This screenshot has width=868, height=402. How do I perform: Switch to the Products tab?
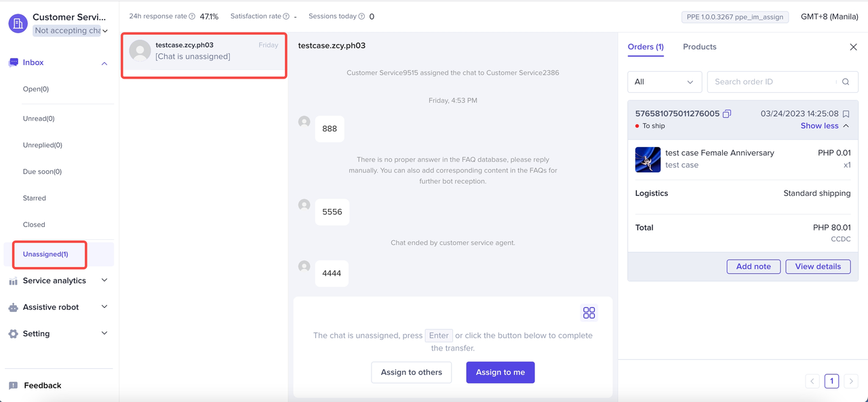699,47
